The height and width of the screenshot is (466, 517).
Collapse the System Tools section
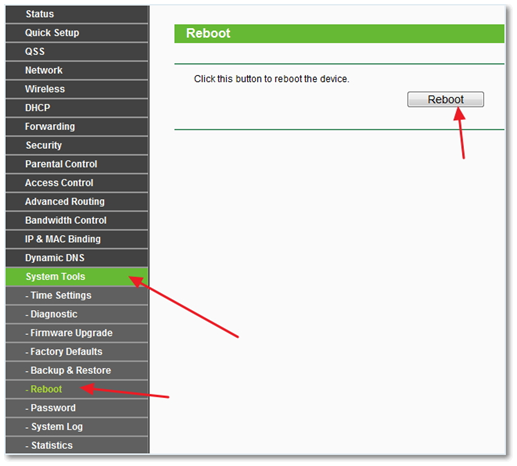point(77,277)
